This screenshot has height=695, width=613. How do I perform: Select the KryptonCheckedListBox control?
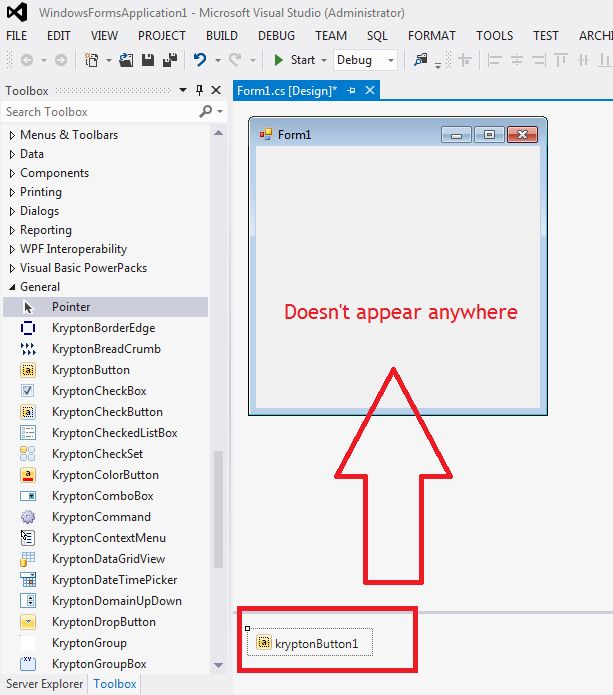coord(105,433)
